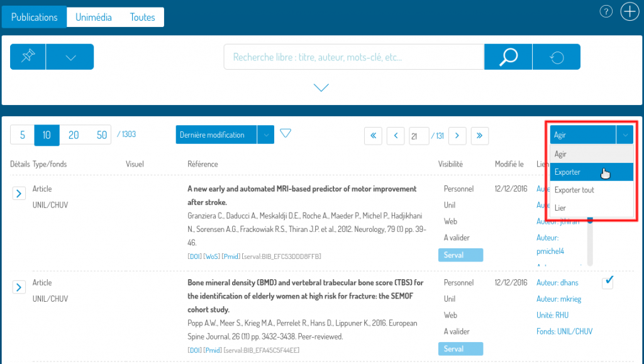Click the Type/fonds column header
Screen dimensions: 644x364
[50, 164]
